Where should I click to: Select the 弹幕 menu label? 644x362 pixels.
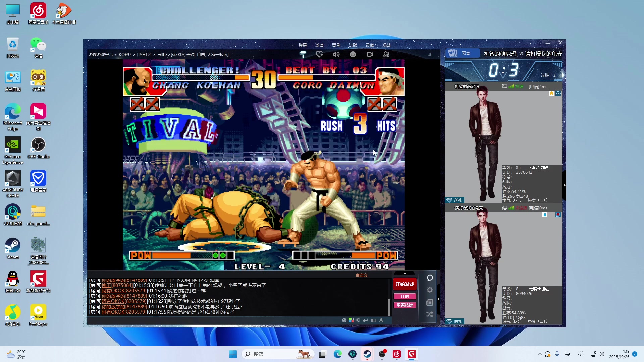click(303, 45)
